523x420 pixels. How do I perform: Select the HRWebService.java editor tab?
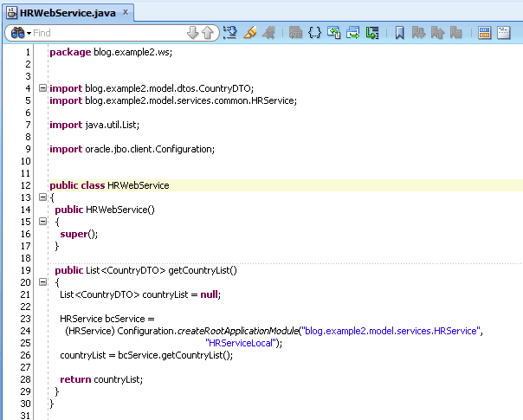68,13
